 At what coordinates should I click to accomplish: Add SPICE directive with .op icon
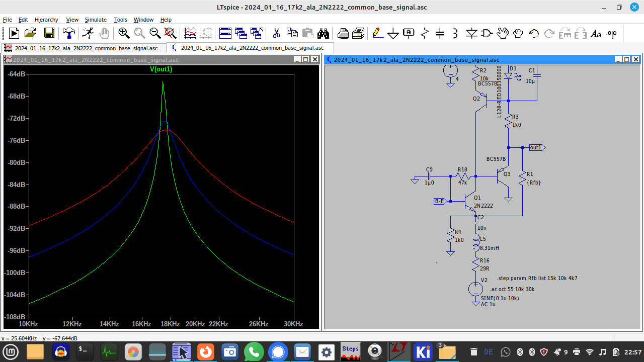(x=612, y=33)
